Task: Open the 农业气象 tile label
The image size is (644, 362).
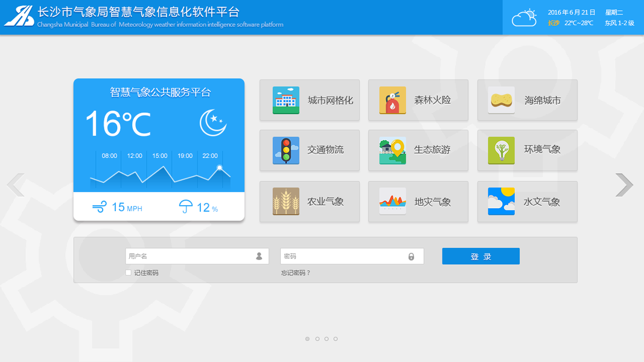Action: tap(326, 202)
